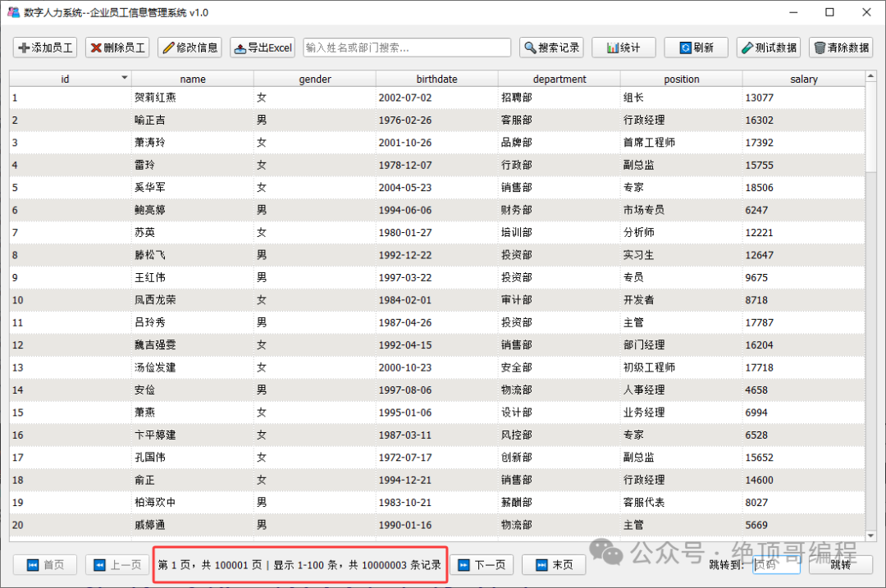
Task: Click department cell 审计部
Action: 559,299
